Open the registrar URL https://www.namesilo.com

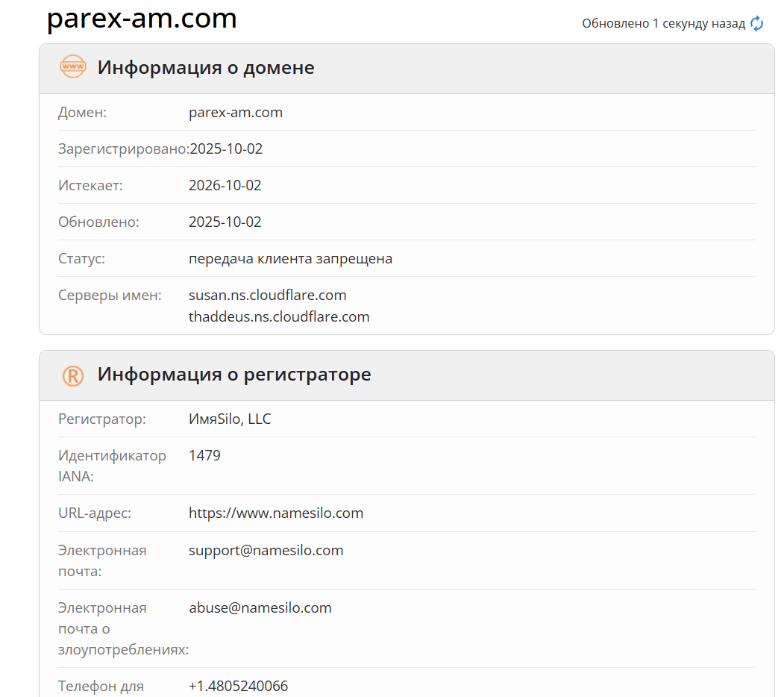276,513
